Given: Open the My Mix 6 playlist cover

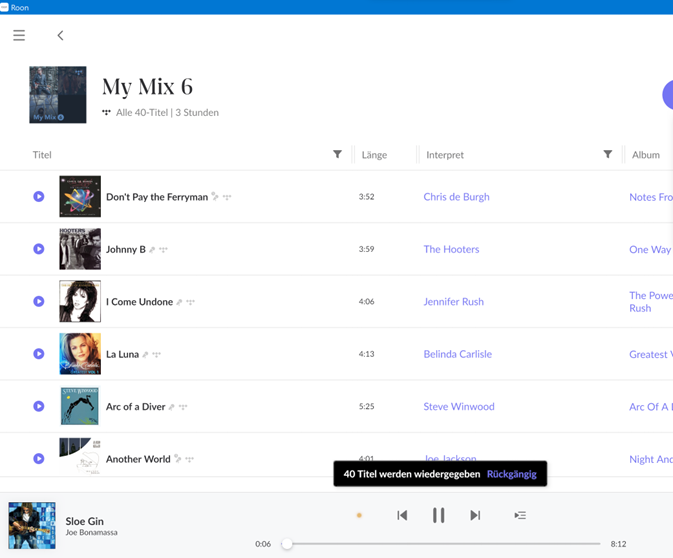Looking at the screenshot, I should tap(58, 94).
